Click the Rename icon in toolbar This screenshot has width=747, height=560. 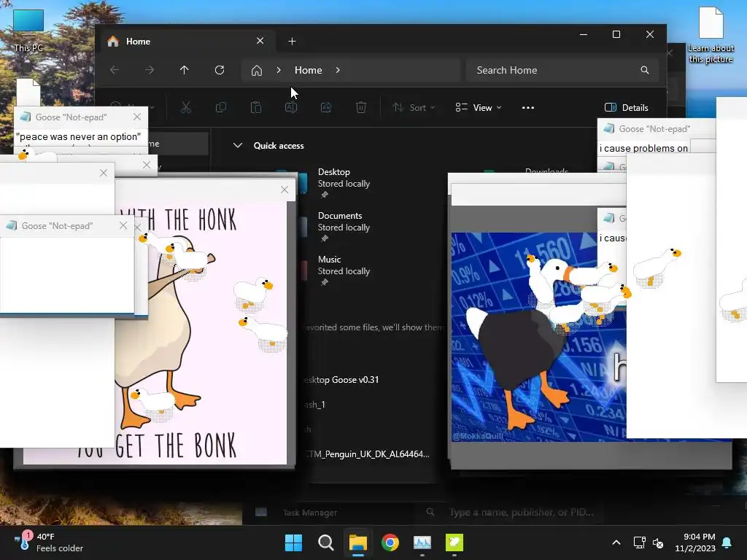coord(291,108)
